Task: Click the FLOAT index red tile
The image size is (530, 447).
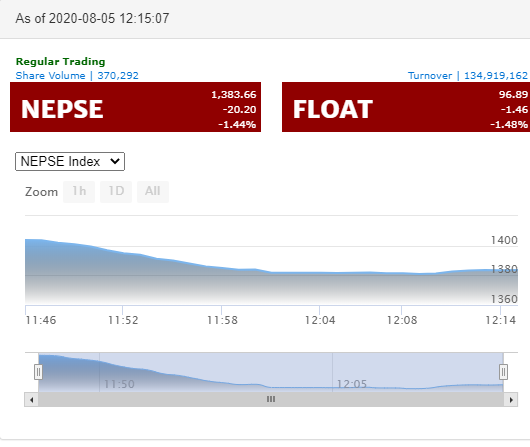Action: pyautogui.click(x=406, y=107)
